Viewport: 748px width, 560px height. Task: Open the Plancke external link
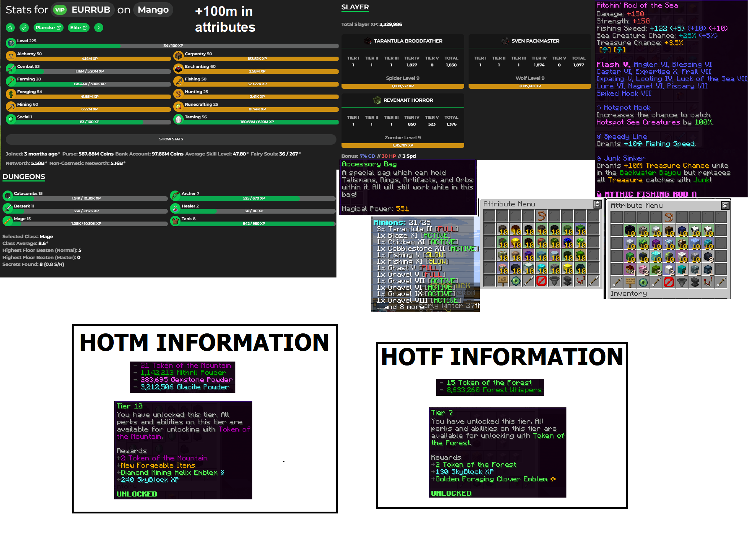point(48,28)
